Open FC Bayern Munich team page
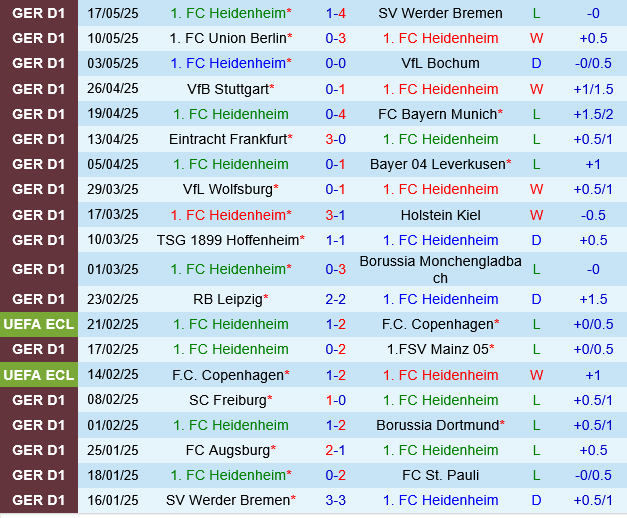Image resolution: width=627 pixels, height=518 pixels. [438, 114]
